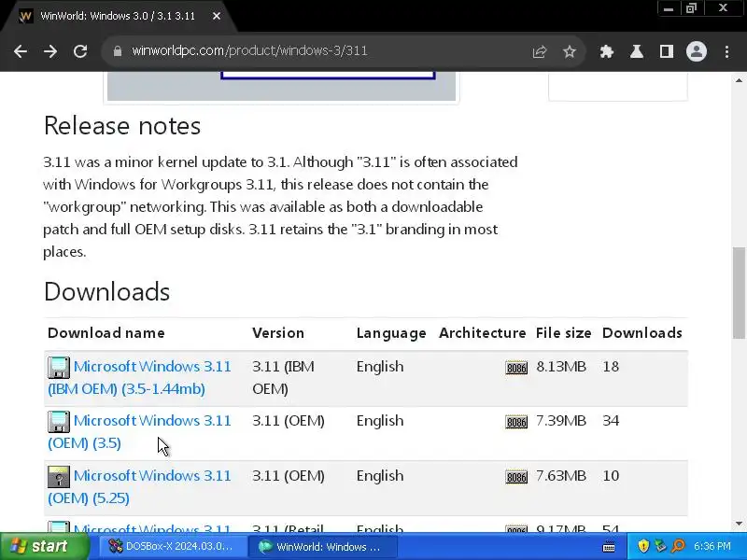Click the Download name column header
The height and width of the screenshot is (560, 747).
[x=106, y=333]
